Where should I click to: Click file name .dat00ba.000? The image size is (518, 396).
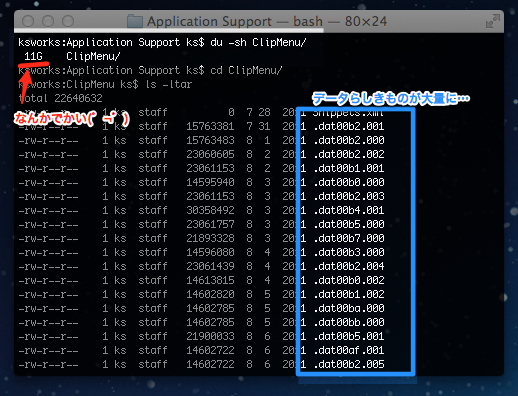pyautogui.click(x=349, y=308)
